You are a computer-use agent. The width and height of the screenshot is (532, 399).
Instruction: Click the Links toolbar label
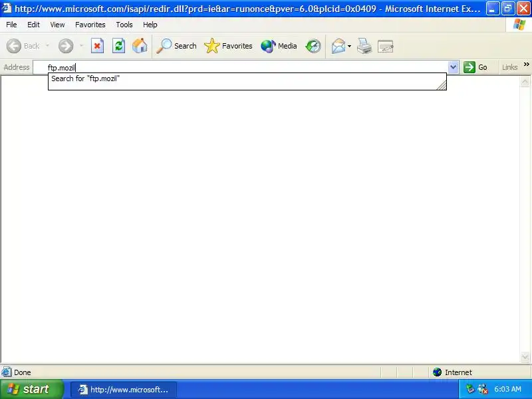click(509, 67)
